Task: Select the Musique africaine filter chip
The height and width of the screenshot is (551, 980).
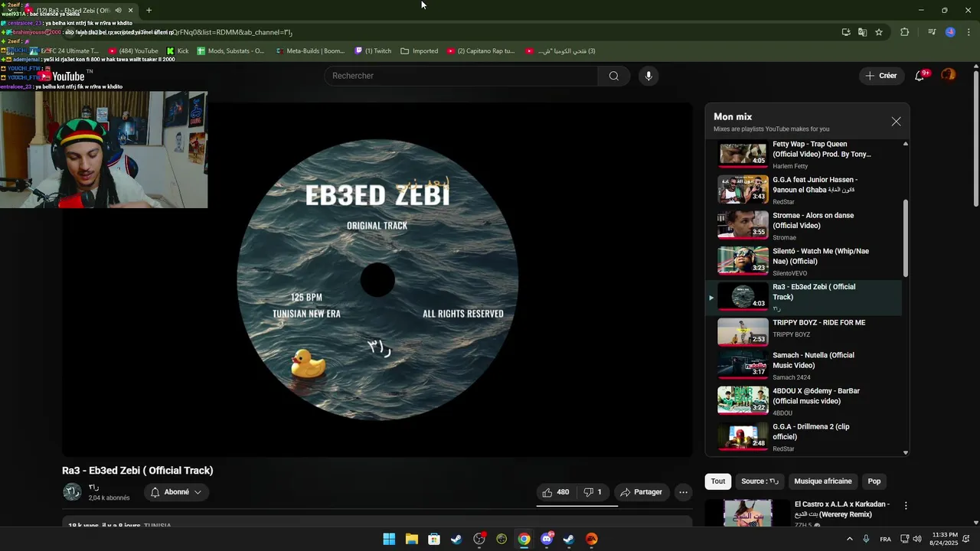Action: [823, 481]
